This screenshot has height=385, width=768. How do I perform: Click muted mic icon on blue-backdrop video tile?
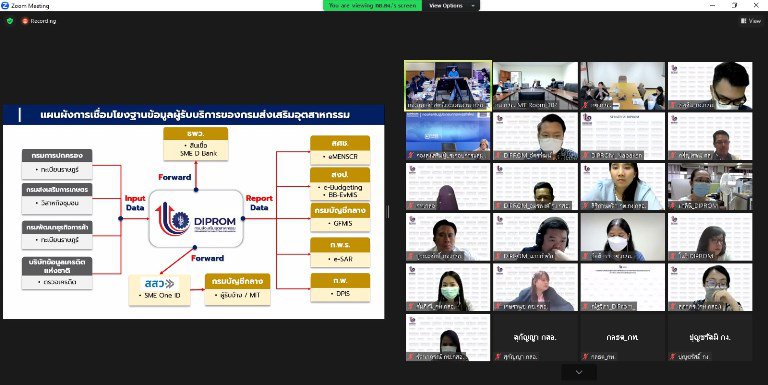point(411,155)
